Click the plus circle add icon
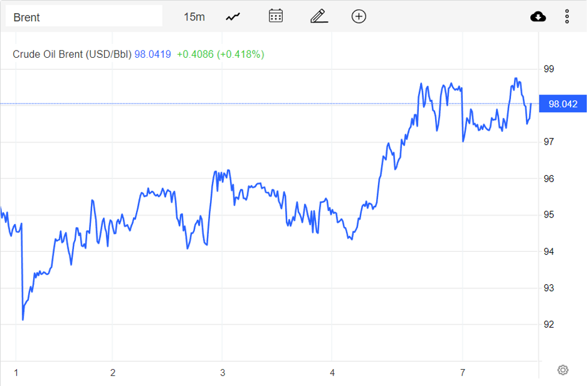588x386 pixels. click(359, 16)
